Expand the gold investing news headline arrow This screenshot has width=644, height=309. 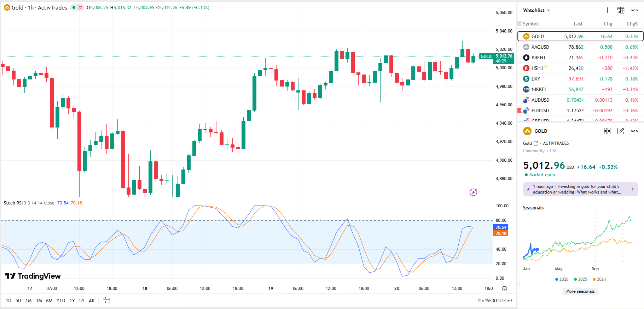tap(633, 189)
